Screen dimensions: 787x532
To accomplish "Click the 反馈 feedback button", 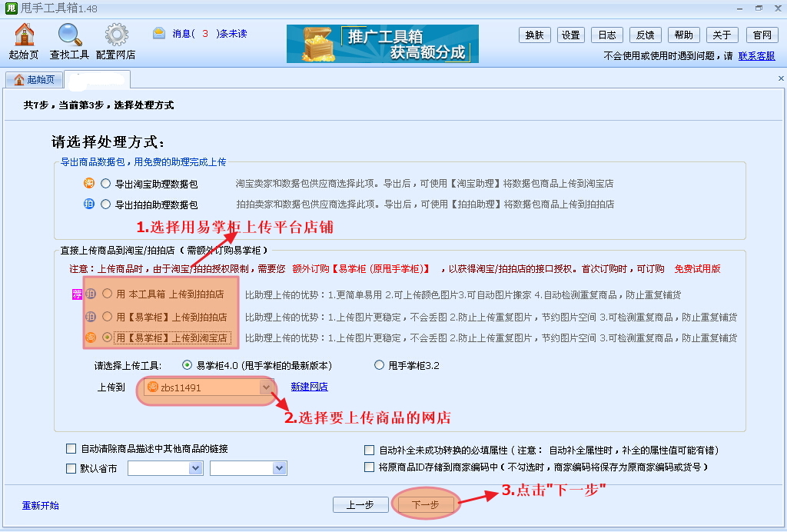I will pos(645,35).
